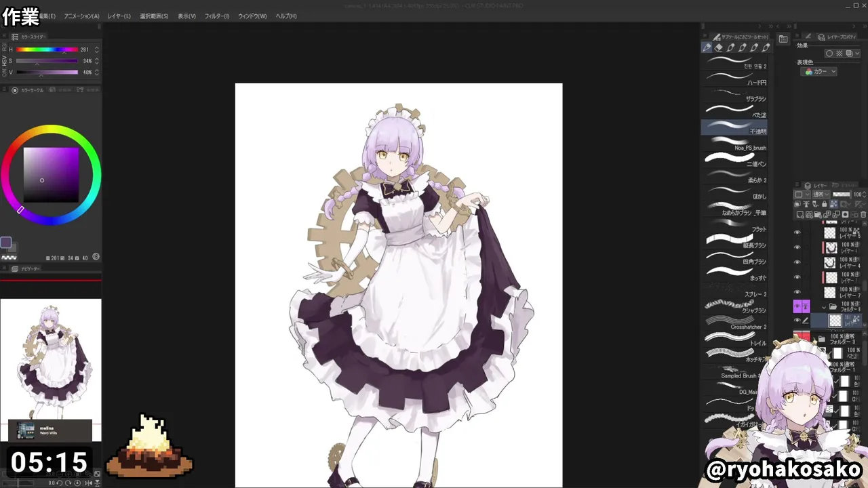This screenshot has width=868, height=488.
Task: Click the Layer 4 thumbnail
Action: (830, 262)
